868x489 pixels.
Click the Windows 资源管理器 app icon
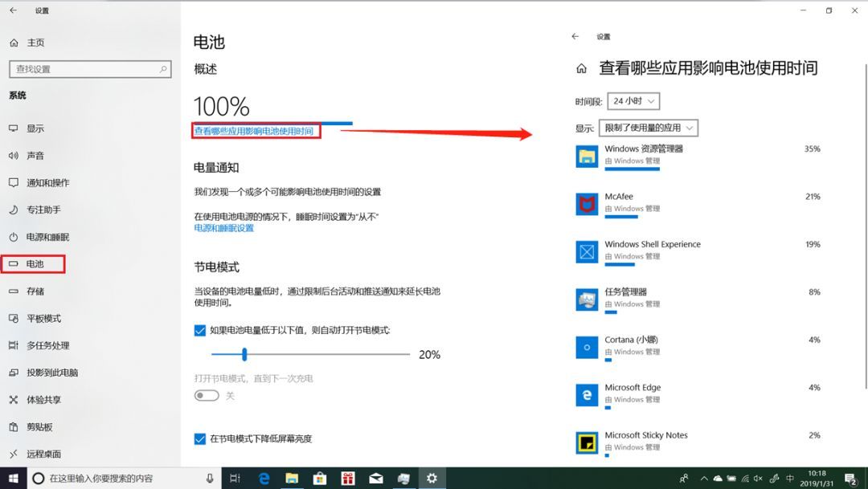(588, 156)
